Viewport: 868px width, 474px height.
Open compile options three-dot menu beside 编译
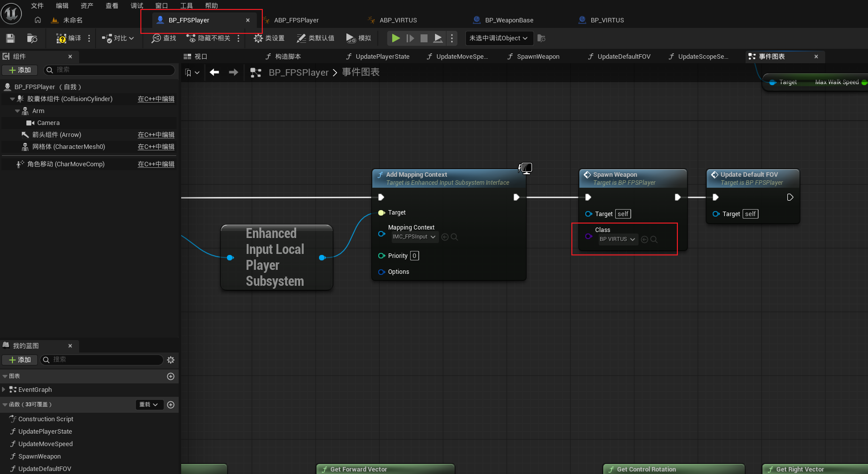[89, 38]
